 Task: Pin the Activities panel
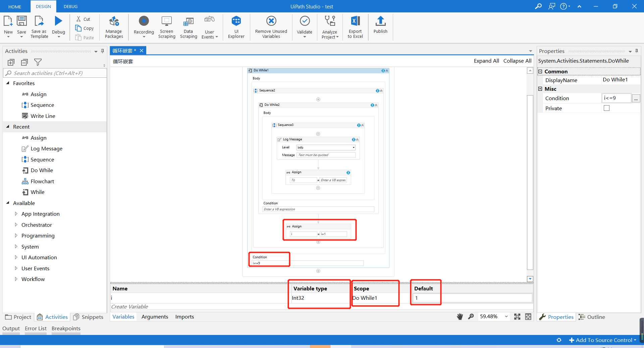(102, 51)
